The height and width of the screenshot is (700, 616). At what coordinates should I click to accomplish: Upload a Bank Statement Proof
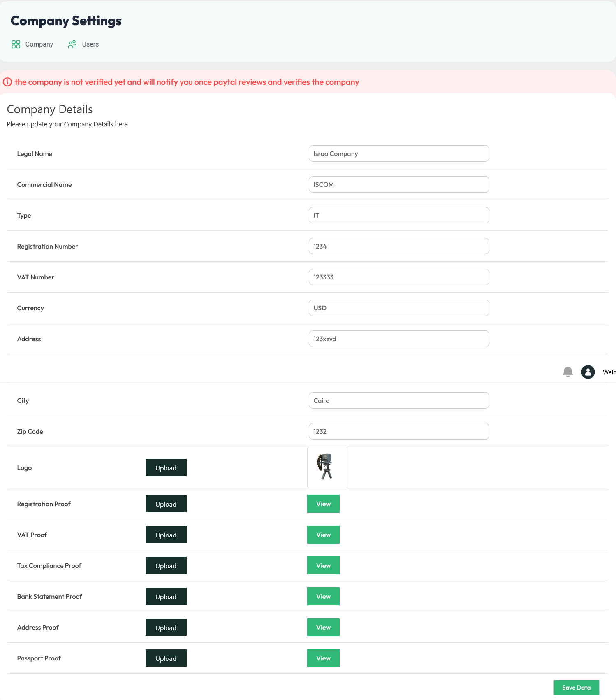(166, 596)
